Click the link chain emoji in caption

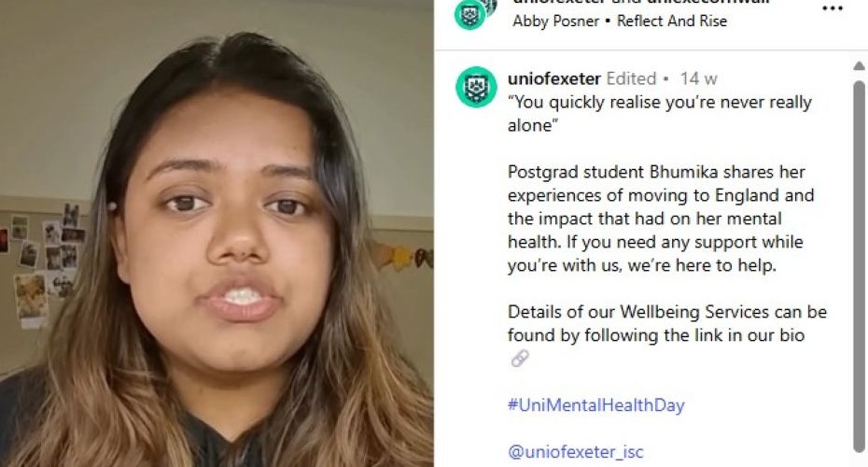520,359
